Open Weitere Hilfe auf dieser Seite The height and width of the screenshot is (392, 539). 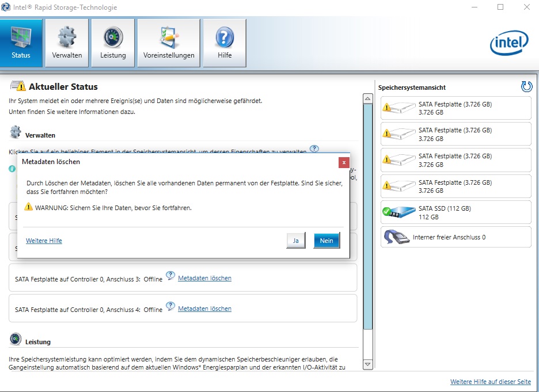click(x=491, y=382)
